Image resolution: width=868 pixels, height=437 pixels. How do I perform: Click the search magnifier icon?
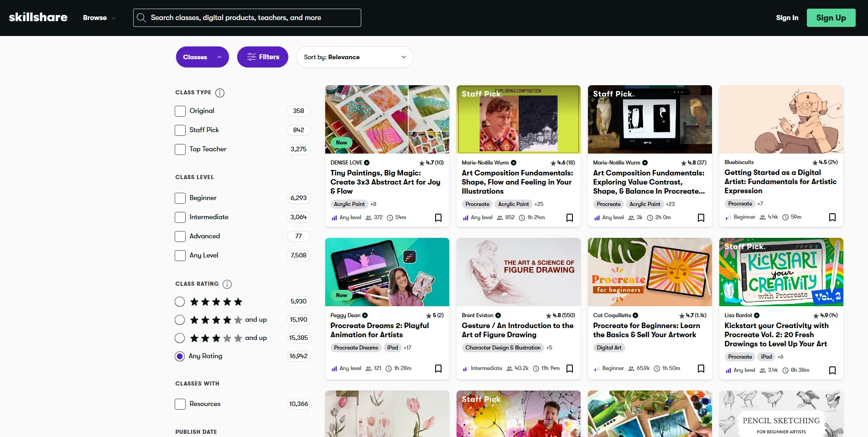click(x=141, y=18)
